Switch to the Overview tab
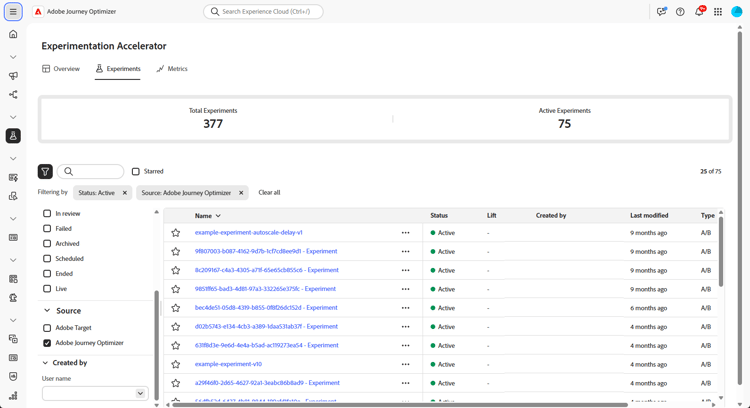Viewport: 750px width, 408px height. click(61, 69)
